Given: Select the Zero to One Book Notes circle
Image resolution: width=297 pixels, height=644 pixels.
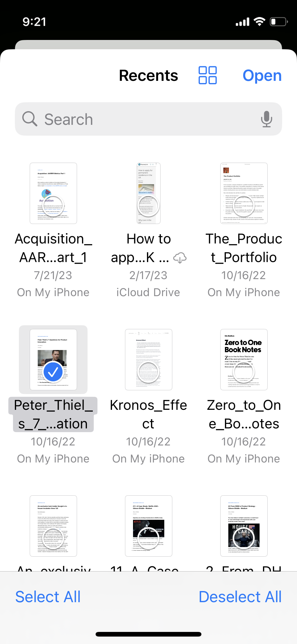Looking at the screenshot, I should [244, 372].
